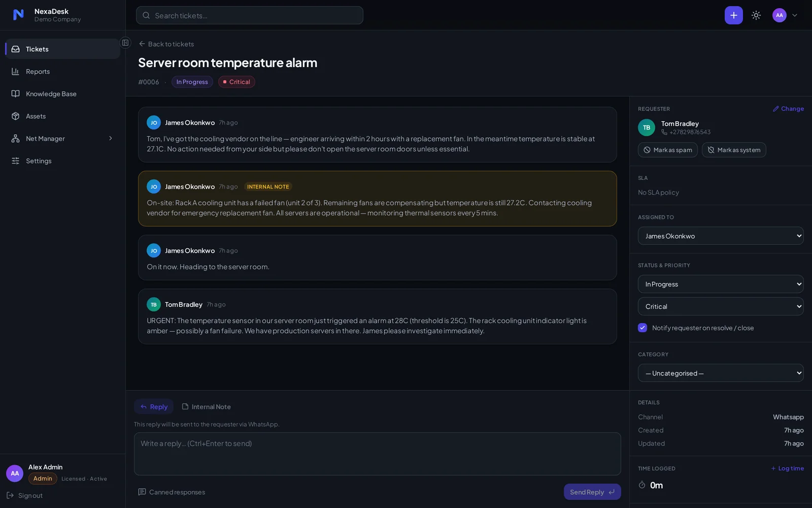Click the ticket number #0006
The height and width of the screenshot is (508, 812).
point(149,82)
